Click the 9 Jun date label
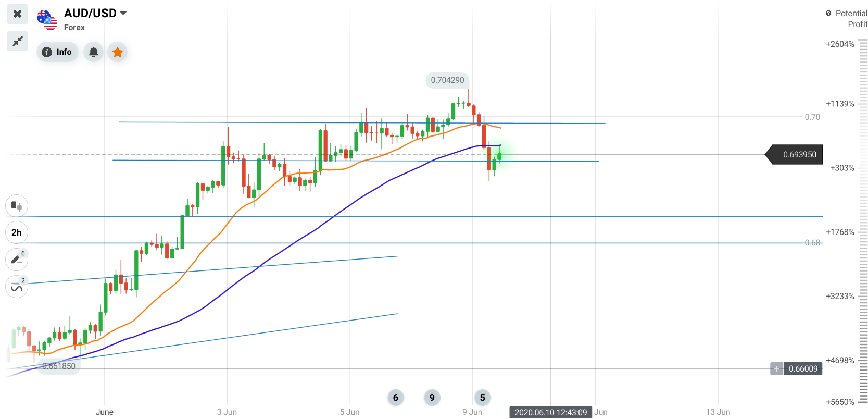 coord(472,412)
